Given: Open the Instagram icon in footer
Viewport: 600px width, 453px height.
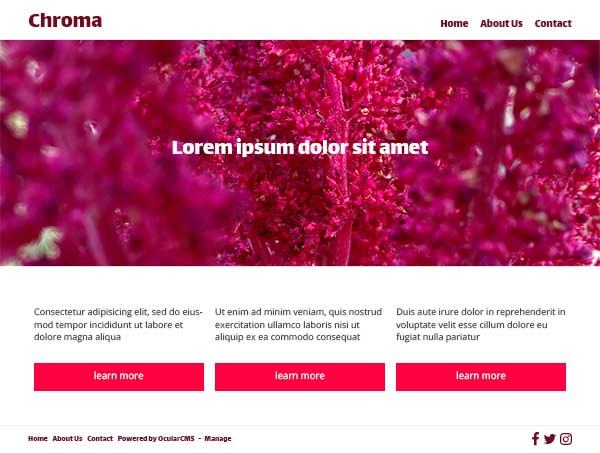Looking at the screenshot, I should pyautogui.click(x=566, y=439).
